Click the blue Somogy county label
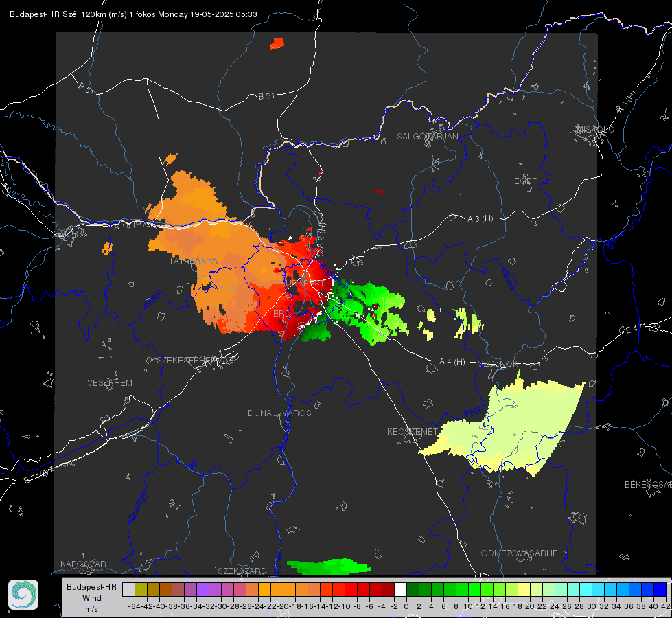672x618 pixels. 138,507
